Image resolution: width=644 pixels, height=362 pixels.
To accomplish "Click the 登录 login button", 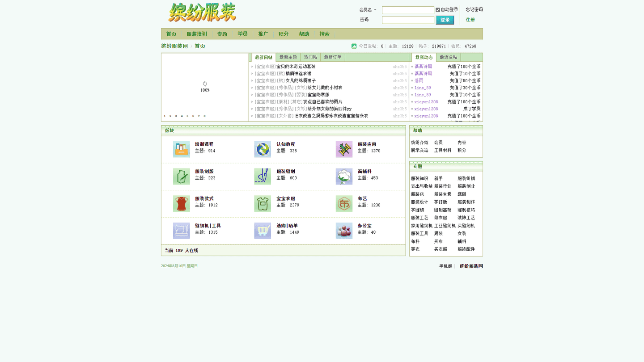I will click(x=445, y=20).
